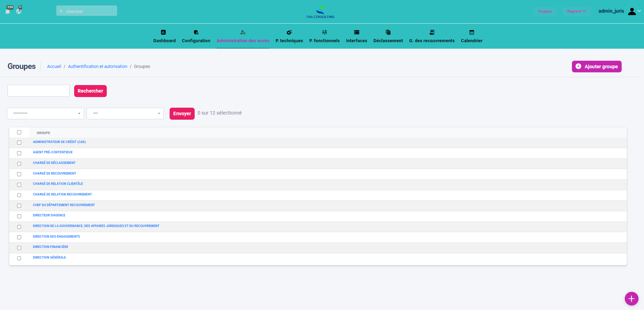This screenshot has width=644, height=310.
Task: Click the P. fonctionnels sliders icon
Action: pos(324,32)
